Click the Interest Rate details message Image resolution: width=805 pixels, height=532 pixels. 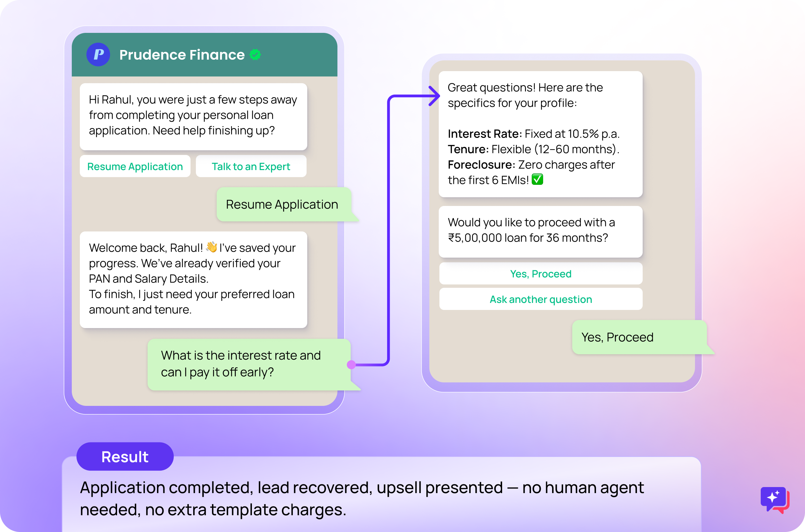540,134
